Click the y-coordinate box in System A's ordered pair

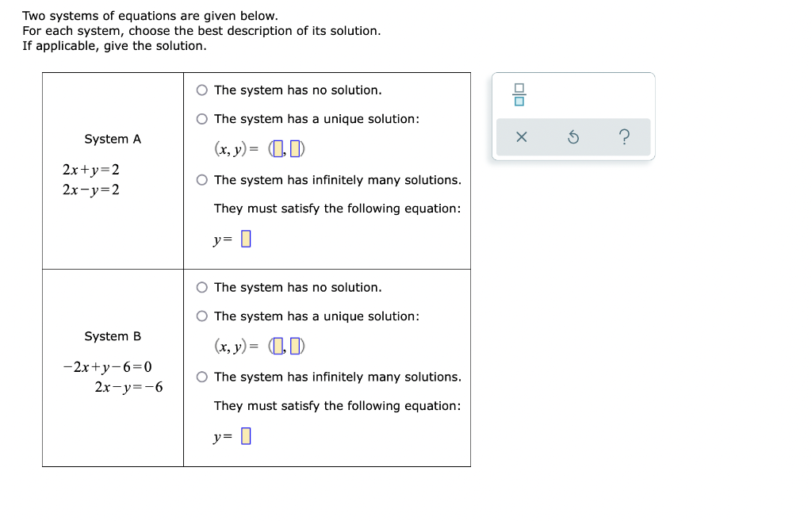(x=297, y=147)
